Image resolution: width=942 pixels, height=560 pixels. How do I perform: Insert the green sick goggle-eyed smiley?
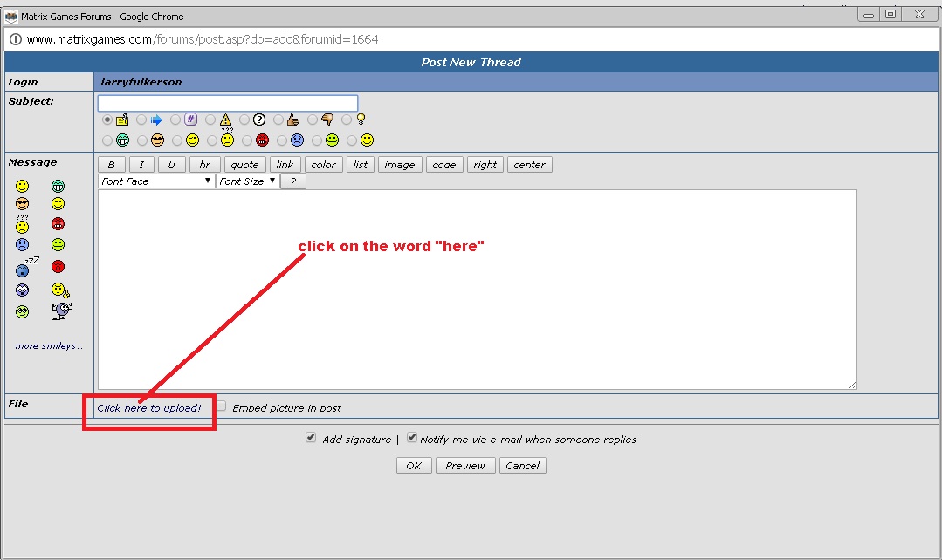click(x=22, y=312)
